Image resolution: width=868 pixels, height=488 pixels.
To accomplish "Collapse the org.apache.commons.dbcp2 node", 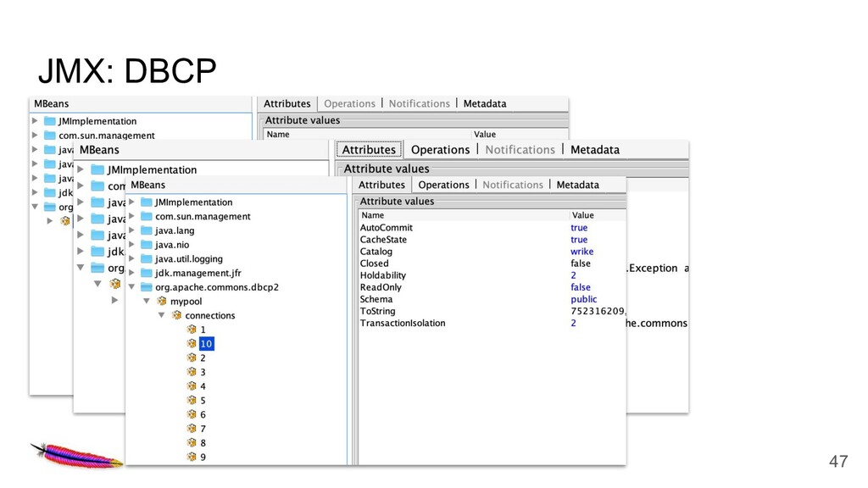I will click(x=131, y=286).
